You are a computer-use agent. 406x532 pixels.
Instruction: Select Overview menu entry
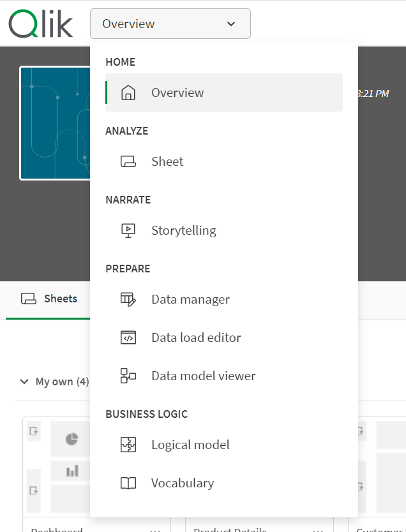(x=177, y=92)
